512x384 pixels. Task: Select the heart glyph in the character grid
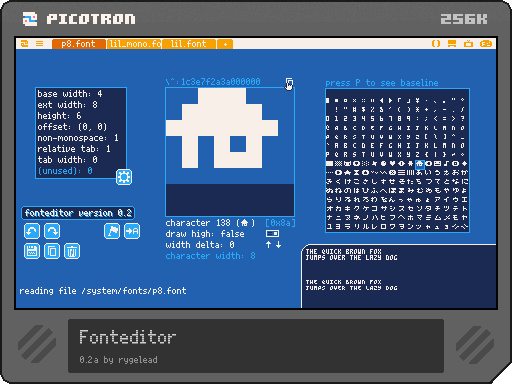point(392,164)
